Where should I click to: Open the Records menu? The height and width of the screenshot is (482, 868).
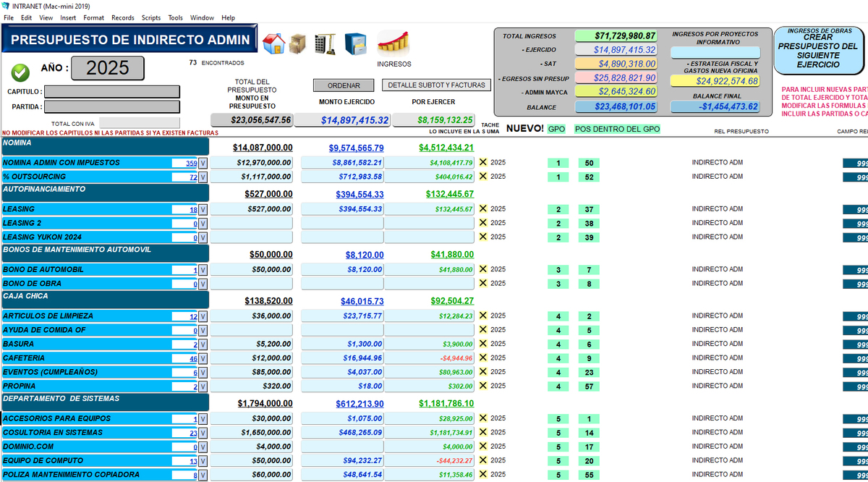(x=123, y=17)
